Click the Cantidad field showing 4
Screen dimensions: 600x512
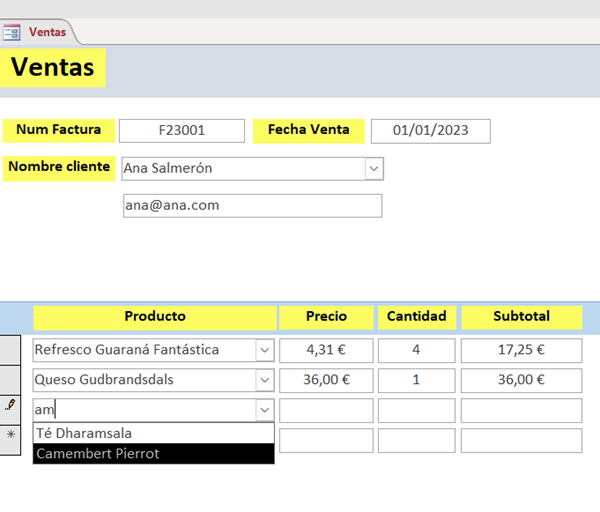point(415,350)
